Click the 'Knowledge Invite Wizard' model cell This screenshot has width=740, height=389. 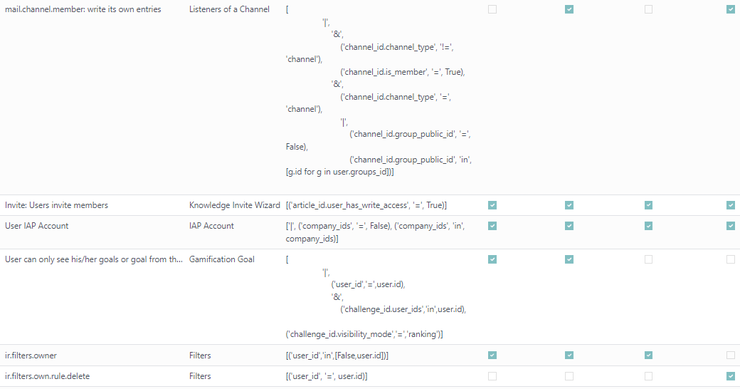pyautogui.click(x=235, y=205)
